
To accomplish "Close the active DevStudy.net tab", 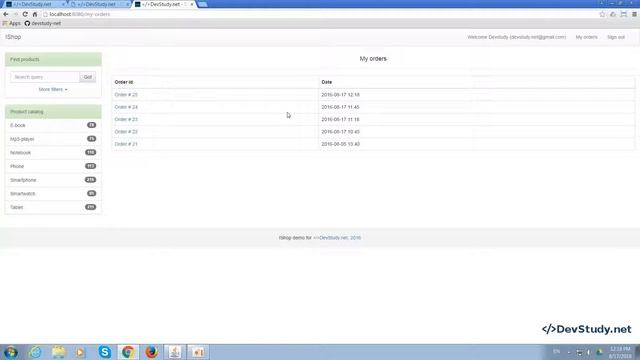I will tap(192, 4).
